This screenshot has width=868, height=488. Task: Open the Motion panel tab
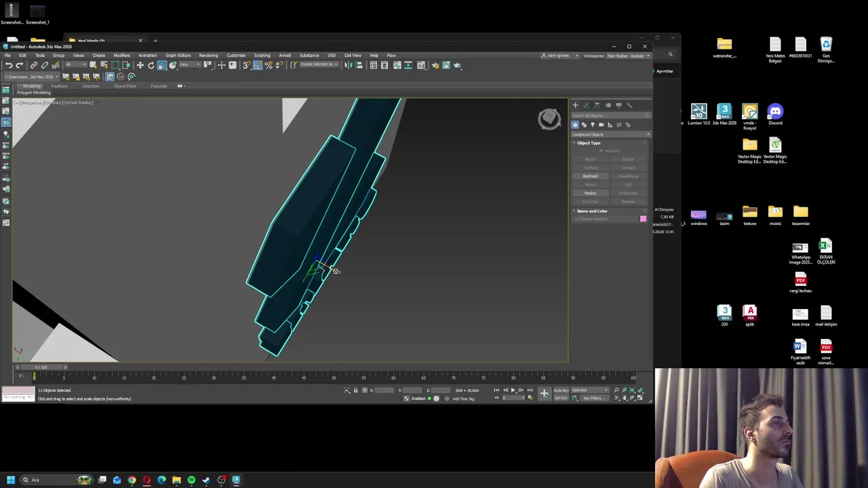(608, 105)
